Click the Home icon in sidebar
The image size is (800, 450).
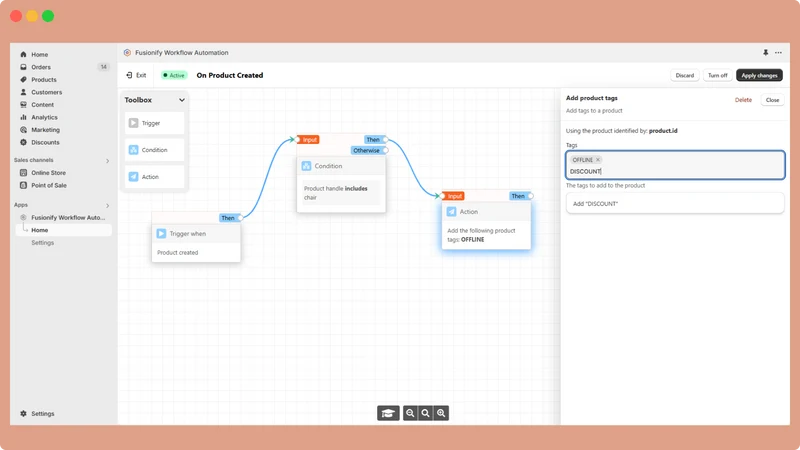23,54
